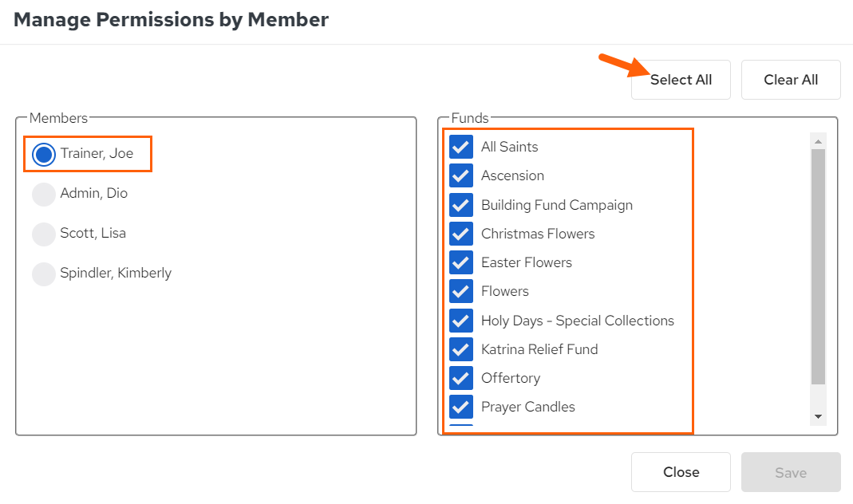Click the Select All button
Screen dimensions: 853x504
pyautogui.click(x=681, y=80)
